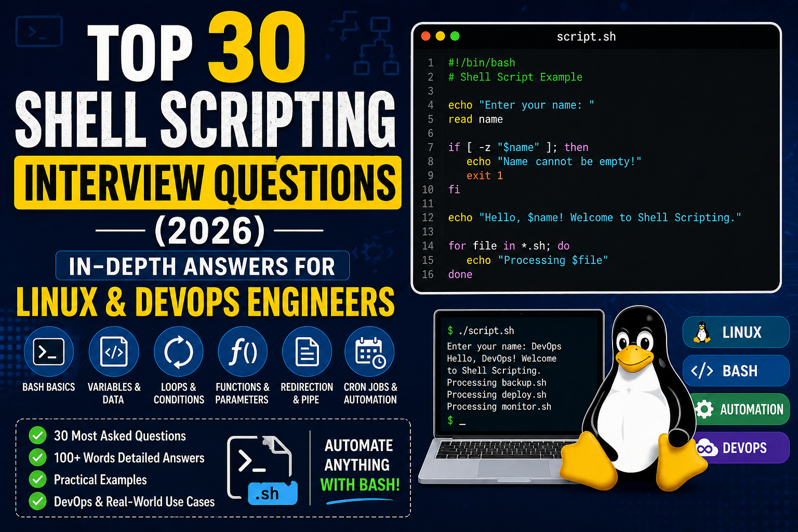Screen dimensions: 798x532
Task: Click the checkmark beside 100+ Words Detailed Answers
Action: (x=37, y=457)
